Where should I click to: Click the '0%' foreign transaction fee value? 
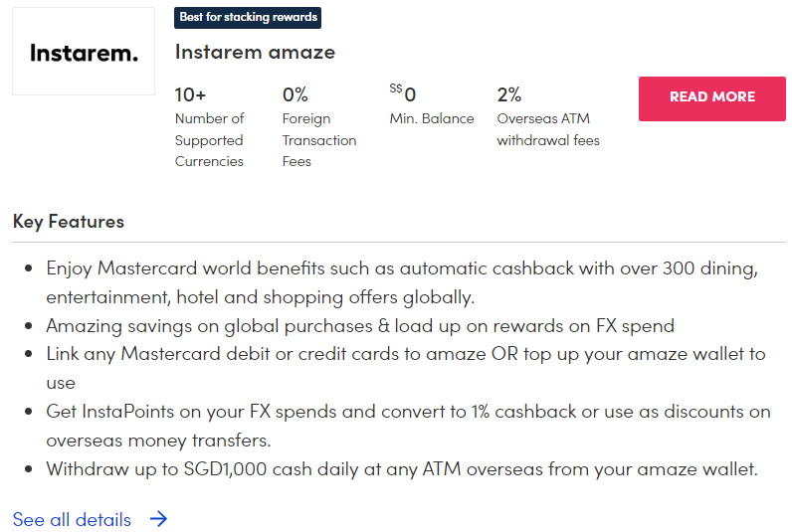[x=296, y=94]
